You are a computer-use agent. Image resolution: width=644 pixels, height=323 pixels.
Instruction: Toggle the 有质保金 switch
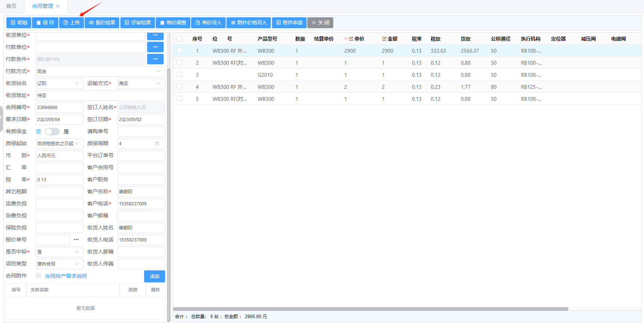tap(52, 132)
